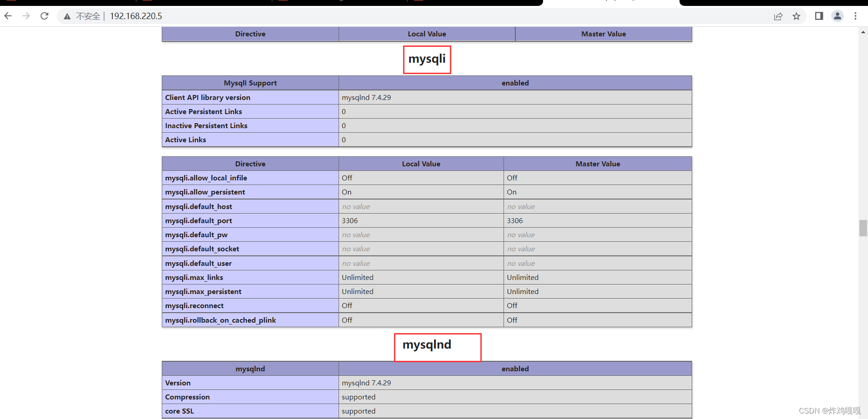The width and height of the screenshot is (868, 419).
Task: Select local 'On' value of allow_persistent
Action: click(347, 192)
